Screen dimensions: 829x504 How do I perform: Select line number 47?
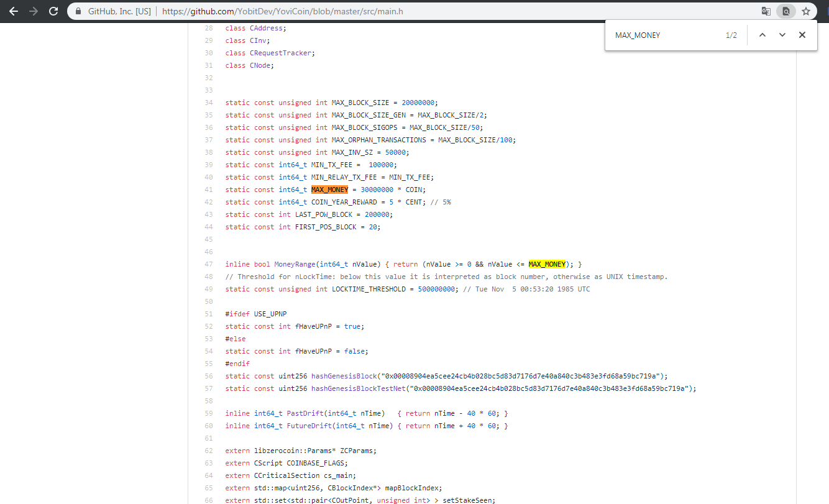[209, 264]
